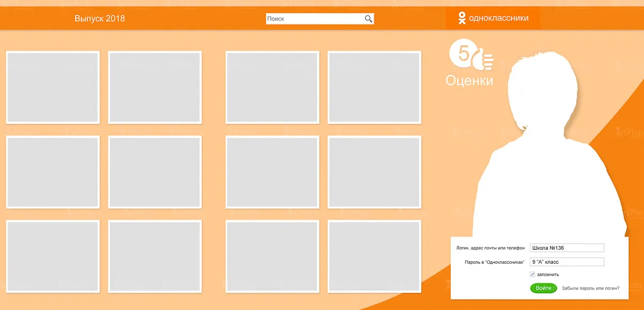644x310 pixels.
Task: Focus the Поиск search input
Action: click(314, 19)
